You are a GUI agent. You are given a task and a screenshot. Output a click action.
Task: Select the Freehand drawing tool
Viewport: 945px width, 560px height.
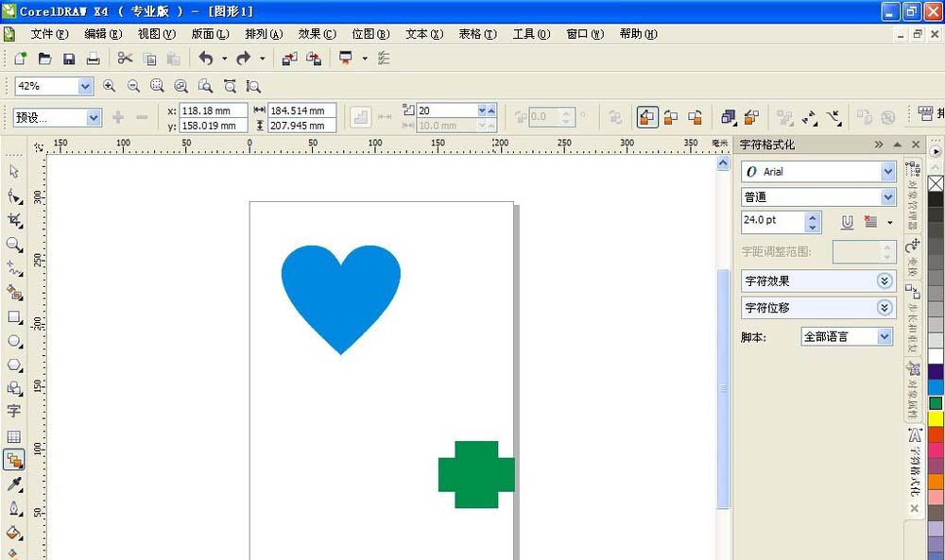[x=14, y=268]
